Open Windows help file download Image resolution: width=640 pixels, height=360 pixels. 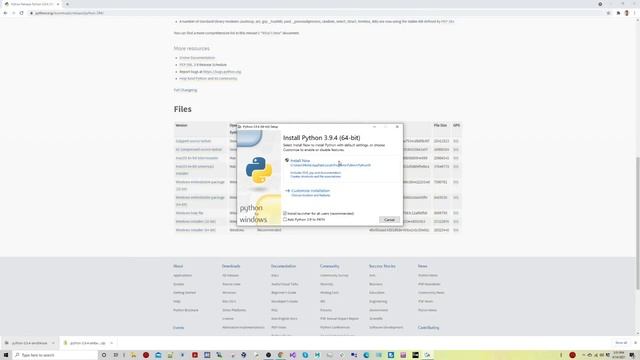pyautogui.click(x=189, y=213)
